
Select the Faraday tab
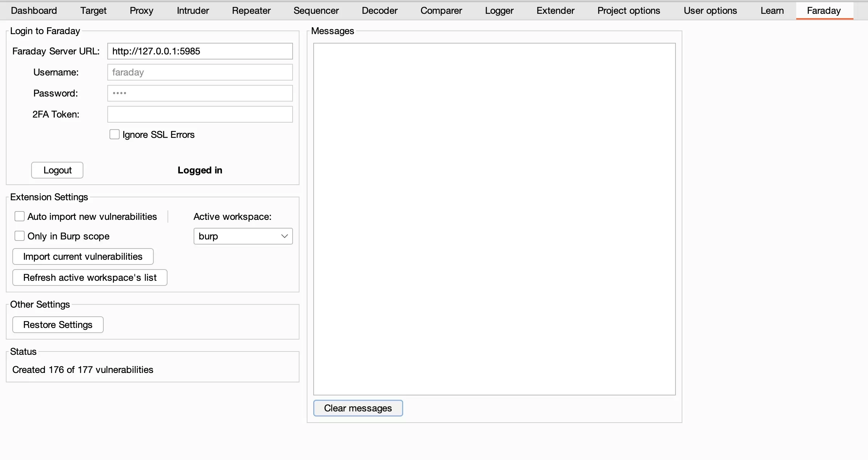click(824, 10)
